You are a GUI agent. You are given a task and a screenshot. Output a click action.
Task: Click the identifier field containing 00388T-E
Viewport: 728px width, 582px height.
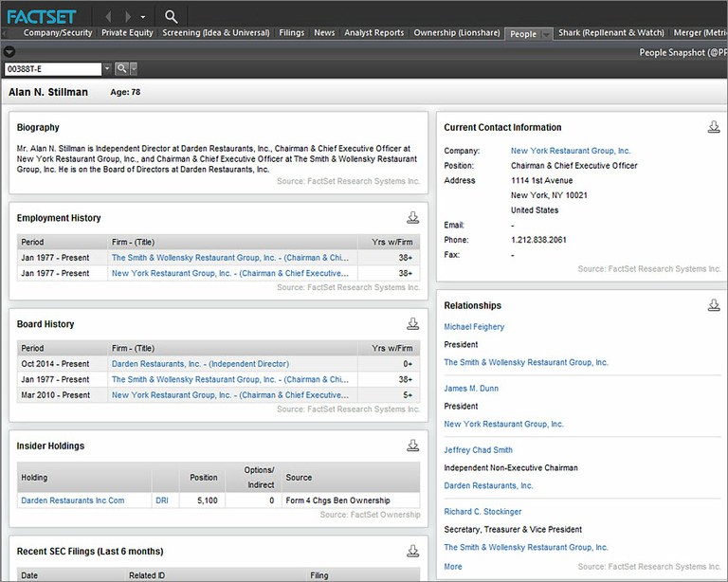53,68
